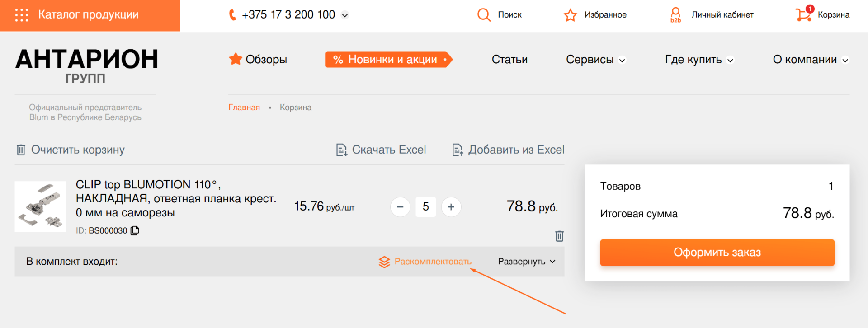Viewport: 868px width, 328px height.
Task: Click the item total 78.8 руб. in the row
Action: coord(532,206)
